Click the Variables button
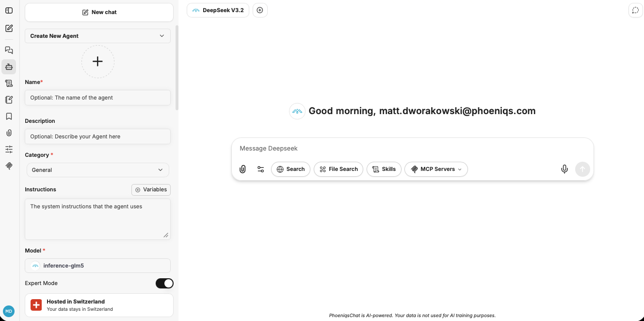This screenshot has width=644, height=321. [x=151, y=189]
